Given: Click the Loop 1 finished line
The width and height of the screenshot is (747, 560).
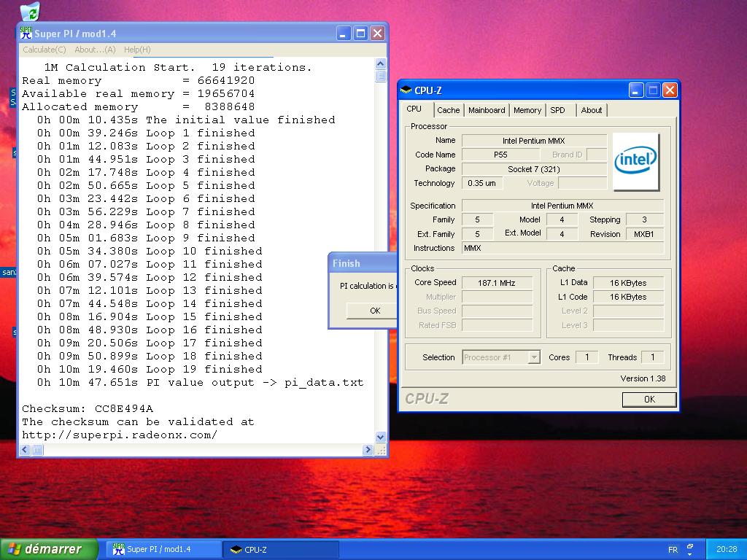Looking at the screenshot, I should coord(146,133).
